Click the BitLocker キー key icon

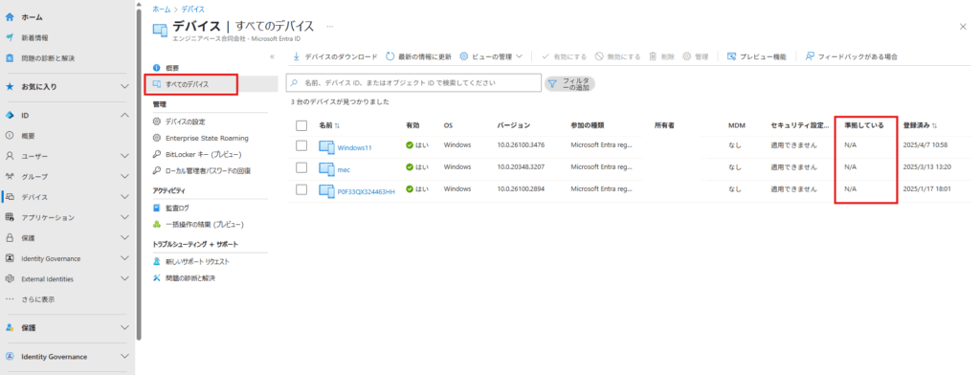tap(157, 154)
